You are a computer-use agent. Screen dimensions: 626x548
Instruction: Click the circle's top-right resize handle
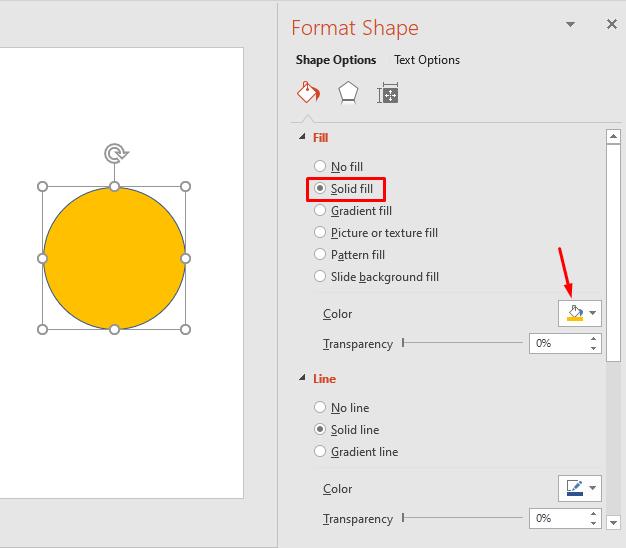186,186
